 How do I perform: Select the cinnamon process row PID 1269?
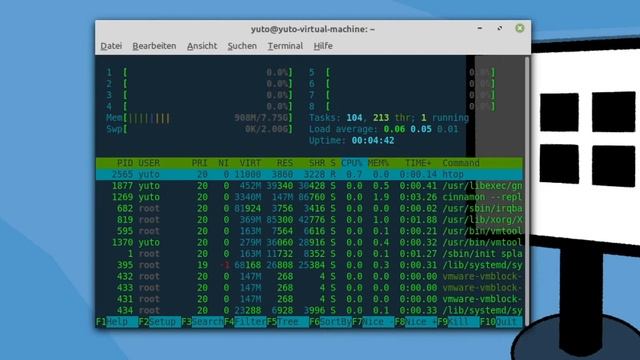pos(309,197)
